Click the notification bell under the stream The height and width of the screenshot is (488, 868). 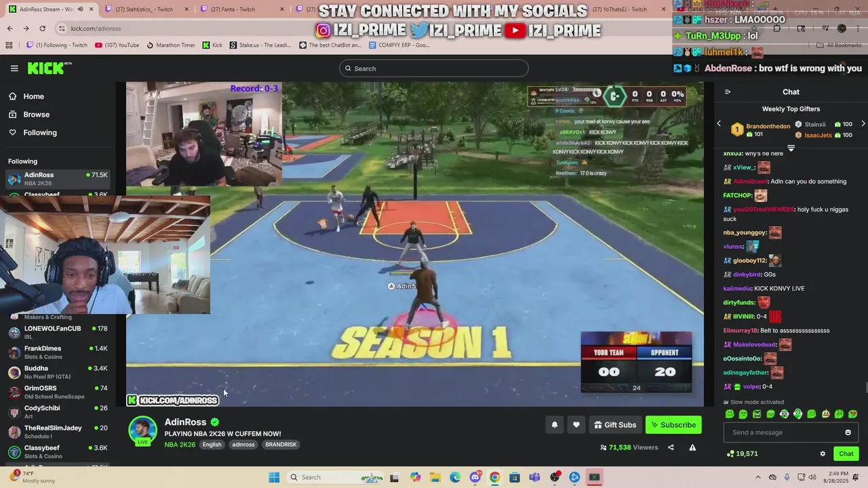(554, 425)
